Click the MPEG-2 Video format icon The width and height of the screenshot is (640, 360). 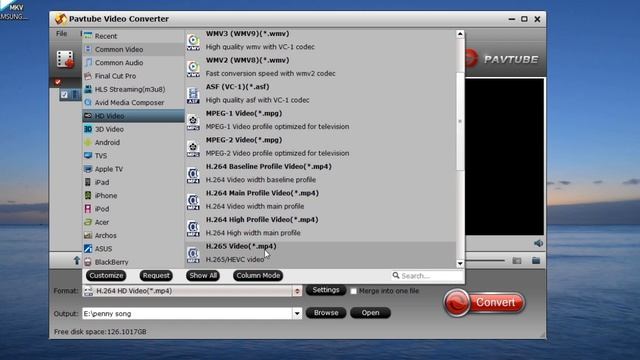pyautogui.click(x=193, y=148)
